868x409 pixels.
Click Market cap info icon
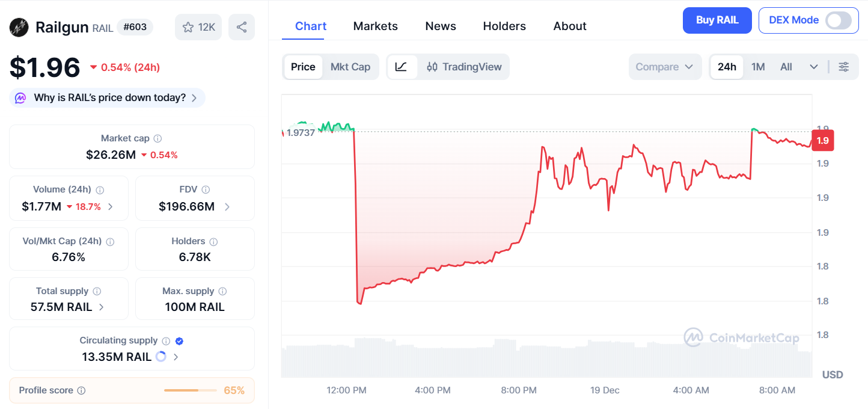click(x=157, y=138)
